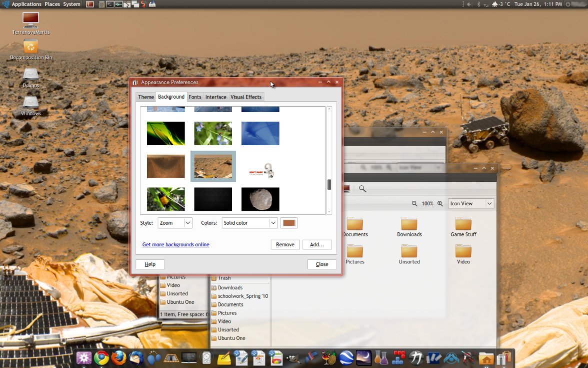Open Thunderbird mail from the dock
Image resolution: width=588 pixels, height=368 pixels.
pos(136,358)
